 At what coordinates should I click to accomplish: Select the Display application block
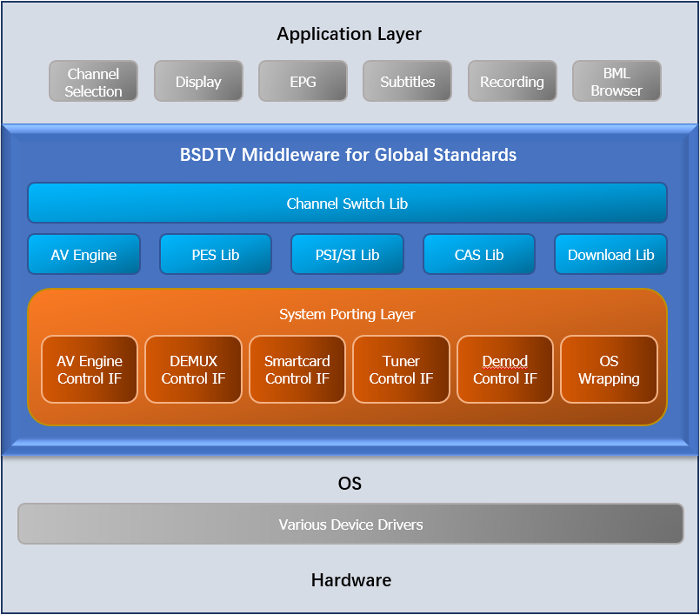[198, 82]
